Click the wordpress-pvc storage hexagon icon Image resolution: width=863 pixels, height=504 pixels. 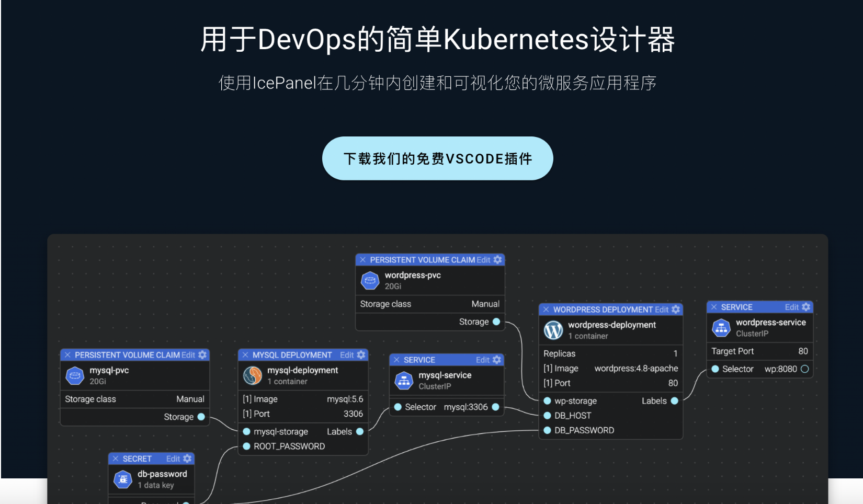(370, 281)
